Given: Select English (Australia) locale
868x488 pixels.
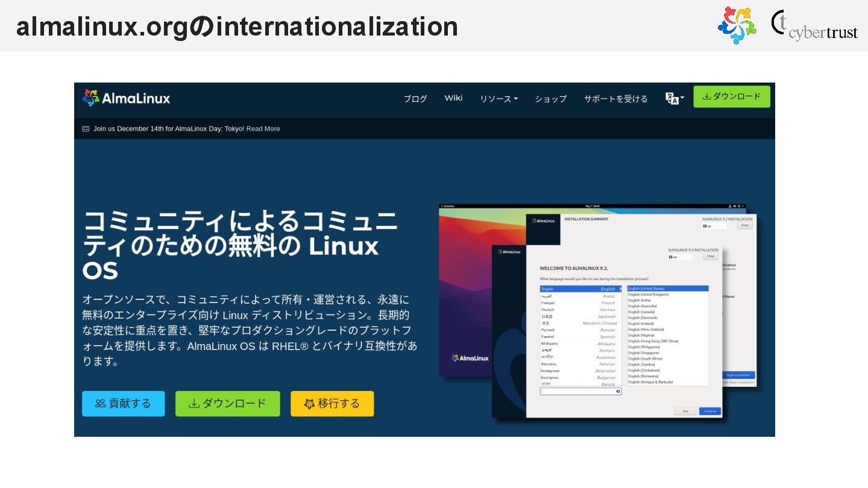Looking at the screenshot, I should click(668, 306).
